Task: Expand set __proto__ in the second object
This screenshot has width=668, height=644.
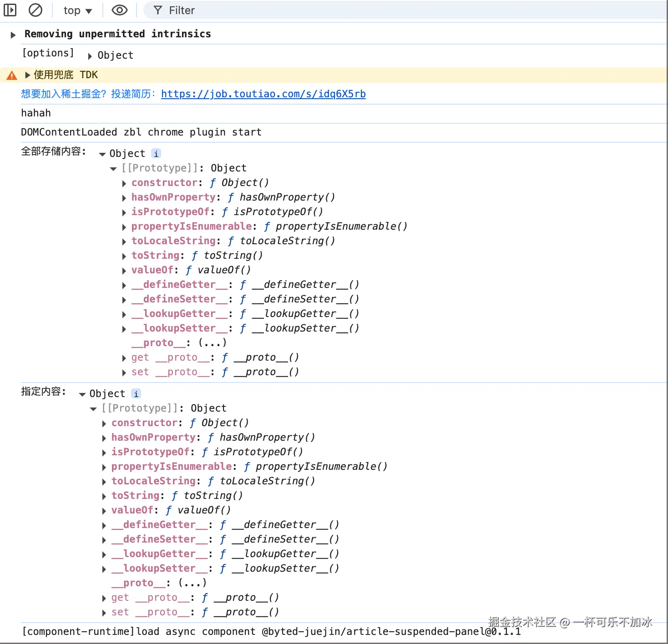Action: 104,613
